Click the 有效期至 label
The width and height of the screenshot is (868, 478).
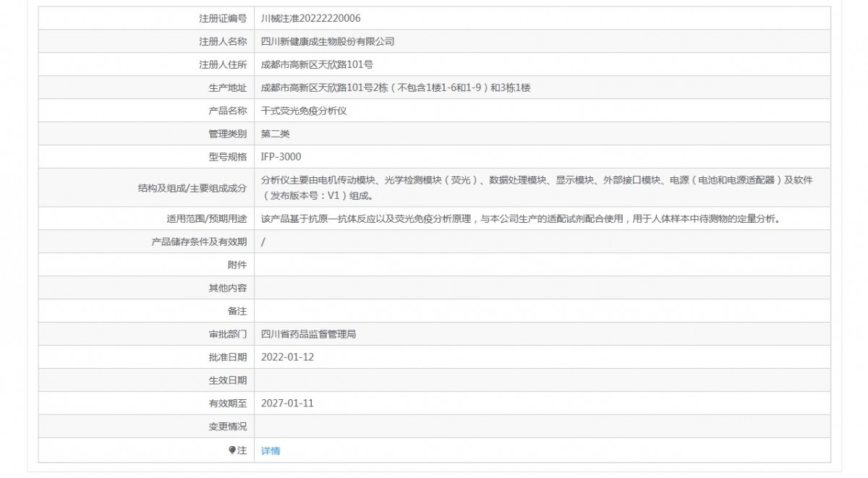227,404
